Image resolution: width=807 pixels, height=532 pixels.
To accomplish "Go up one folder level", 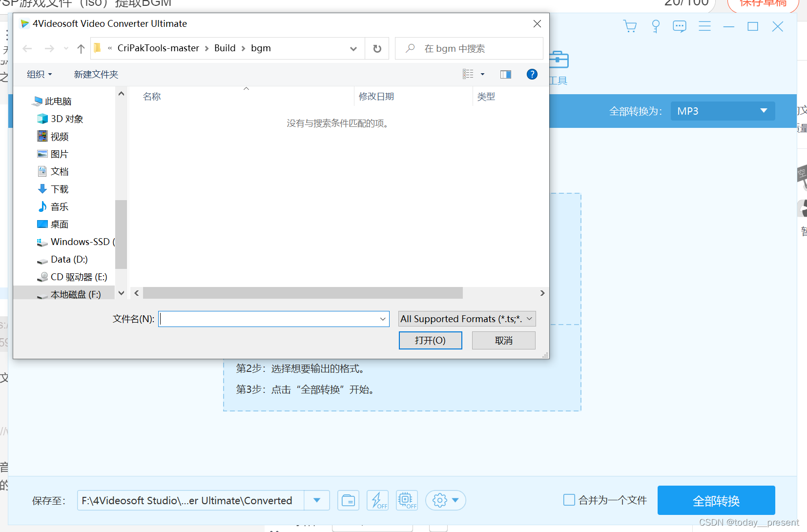I will click(81, 48).
